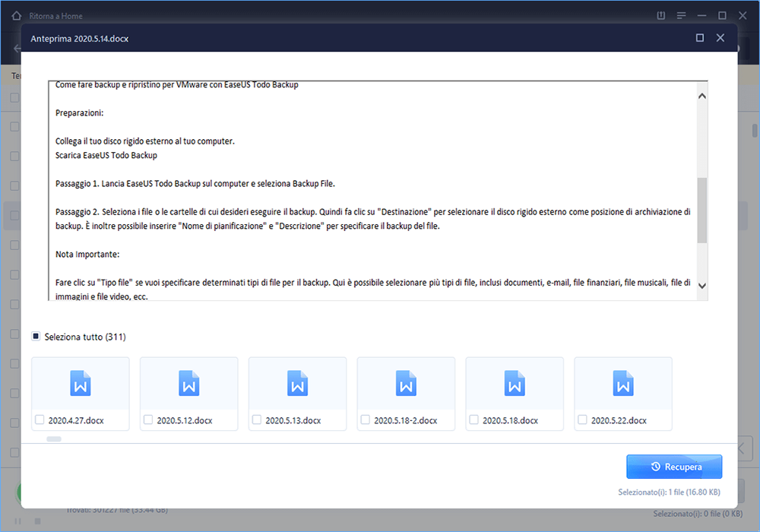760x532 pixels.
Task: Preview the 2020.5.13.docx document icon
Action: (298, 383)
